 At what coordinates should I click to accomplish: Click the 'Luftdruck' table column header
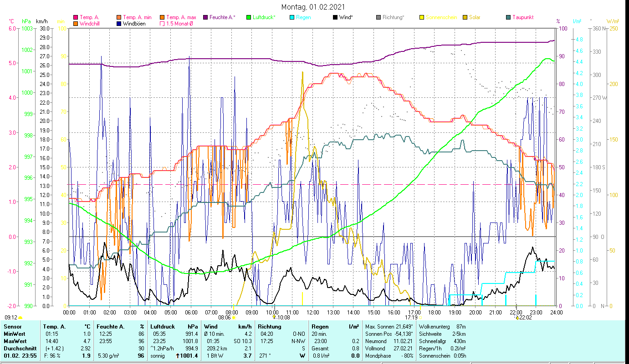click(163, 327)
